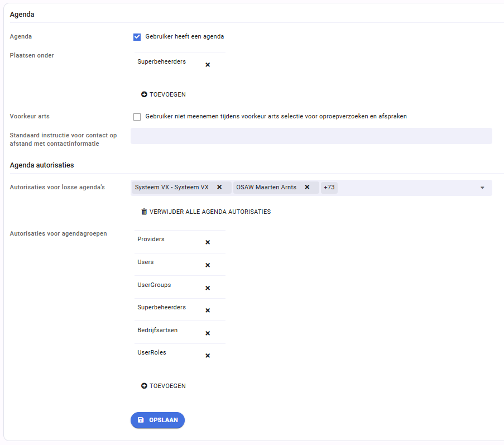Remove the Providers agenda group
The image size is (504, 445).
208,242
